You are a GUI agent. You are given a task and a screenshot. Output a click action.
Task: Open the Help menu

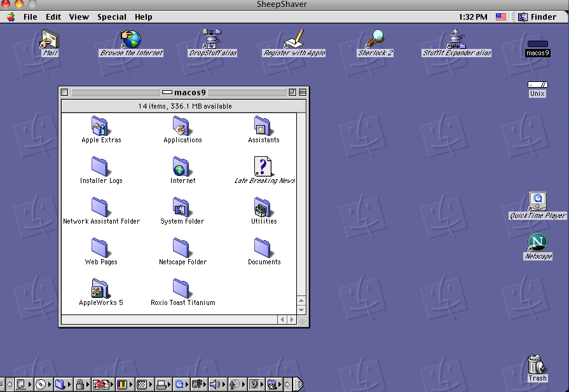pos(143,17)
